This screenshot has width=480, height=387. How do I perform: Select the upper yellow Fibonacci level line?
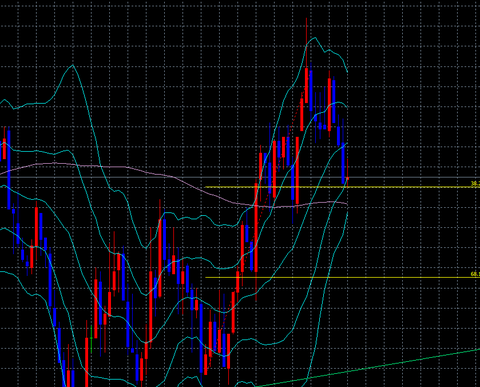(342, 187)
